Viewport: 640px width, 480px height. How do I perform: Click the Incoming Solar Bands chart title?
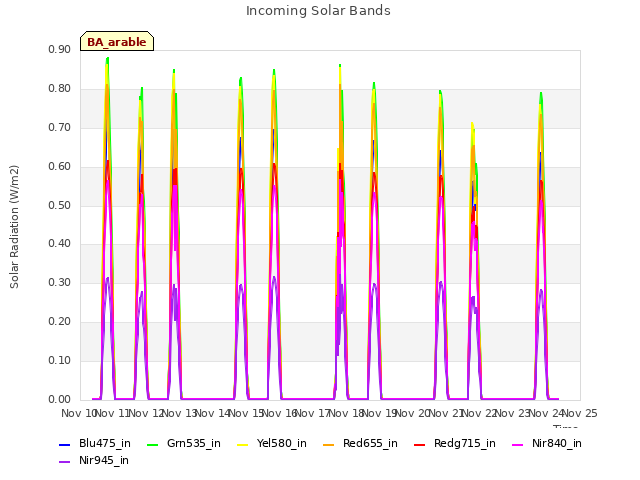coord(318,11)
